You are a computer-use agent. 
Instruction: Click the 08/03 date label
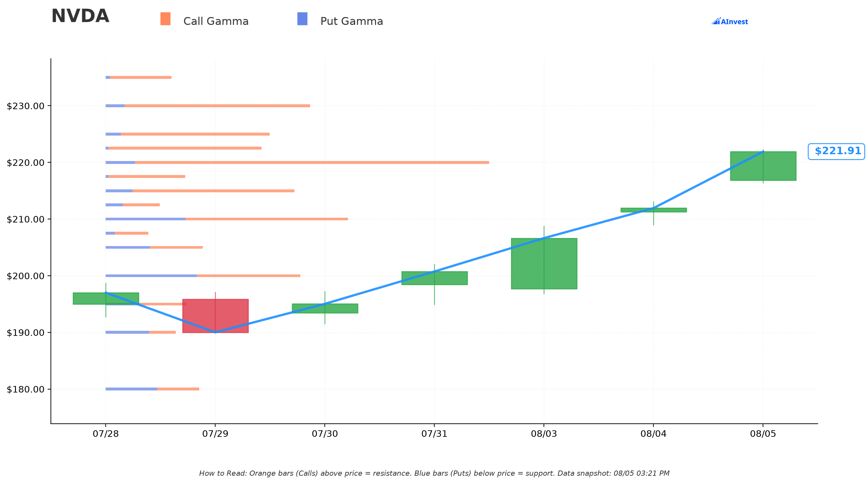pyautogui.click(x=544, y=434)
